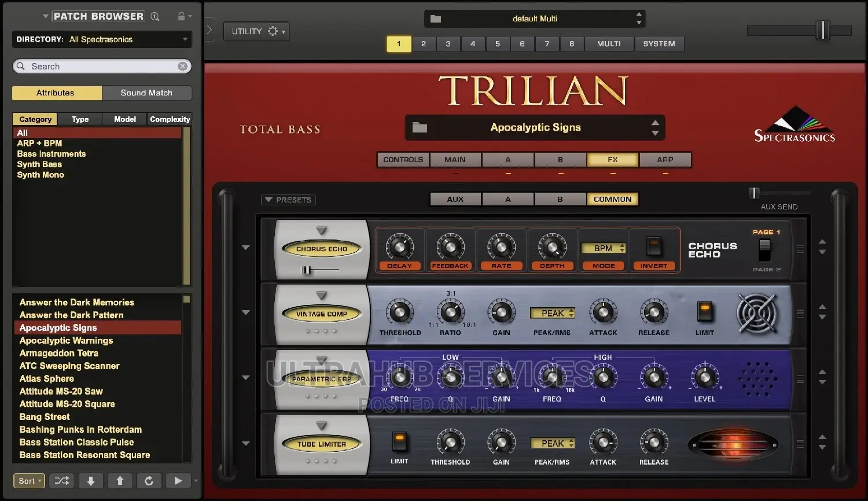The image size is (868, 501).
Task: Click the Vintage Comp fan grille icon
Action: point(756,314)
